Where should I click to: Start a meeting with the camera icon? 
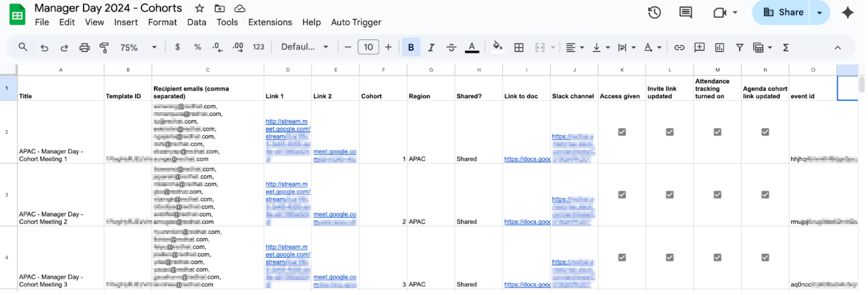(720, 12)
